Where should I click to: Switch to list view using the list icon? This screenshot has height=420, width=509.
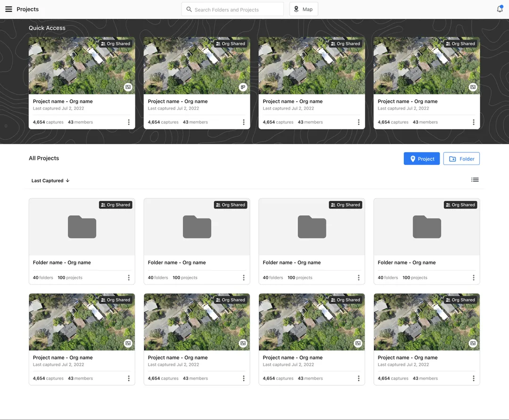tap(475, 179)
